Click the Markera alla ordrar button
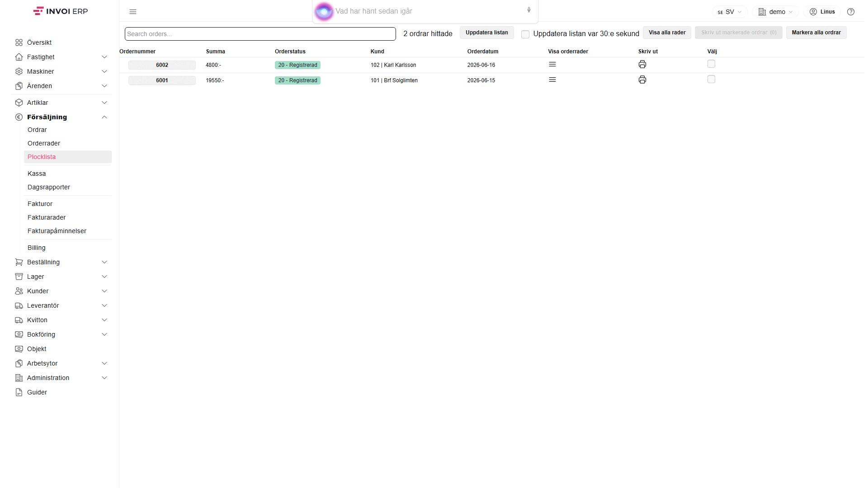Screen dimensions: 868x488 (816, 33)
